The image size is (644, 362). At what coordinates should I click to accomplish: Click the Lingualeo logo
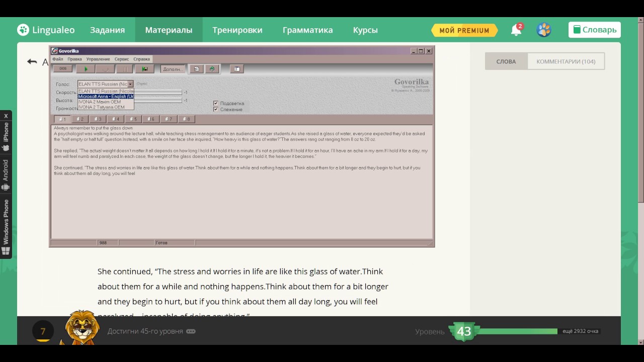46,30
